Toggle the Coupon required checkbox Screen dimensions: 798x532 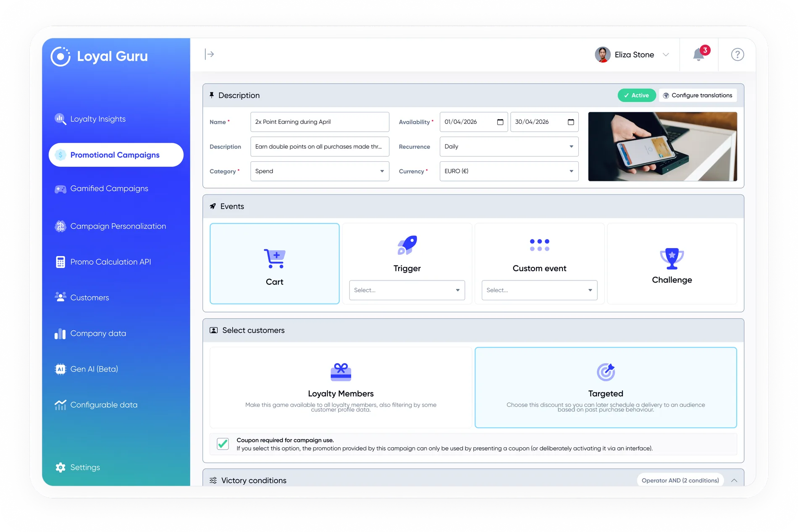223,444
